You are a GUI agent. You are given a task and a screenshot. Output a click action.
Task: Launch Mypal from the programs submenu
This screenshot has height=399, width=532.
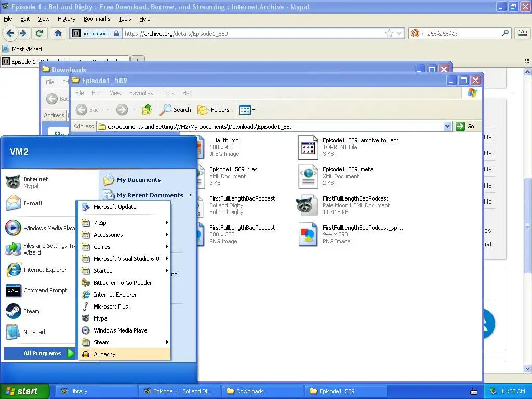tap(125, 318)
